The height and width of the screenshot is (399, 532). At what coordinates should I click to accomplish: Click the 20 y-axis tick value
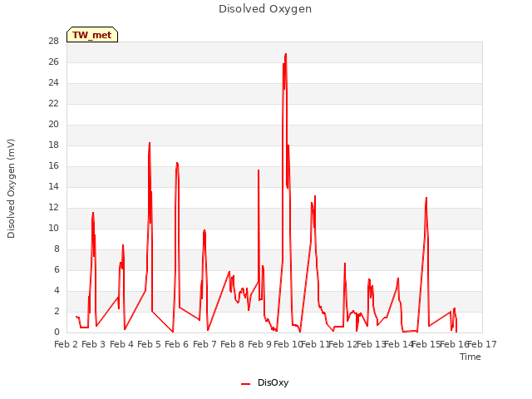tap(53, 125)
